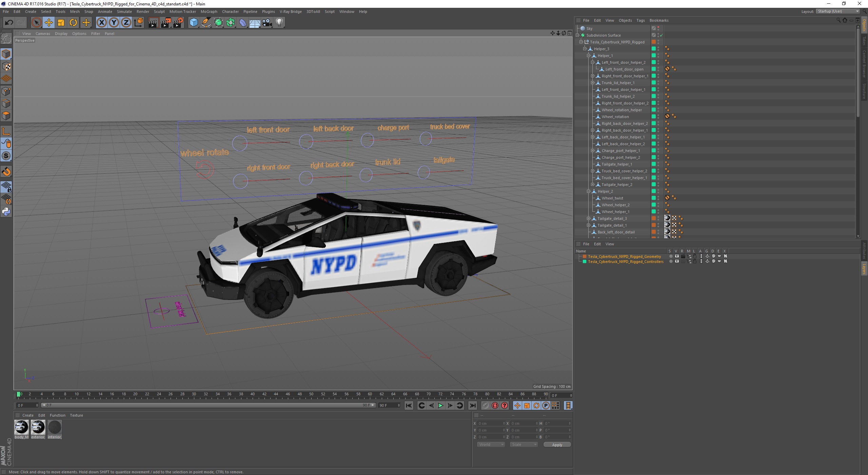Toggle the Z axis lock

click(x=126, y=23)
